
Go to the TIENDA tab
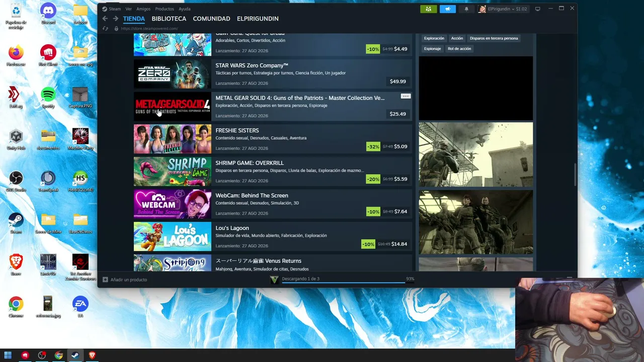(x=134, y=19)
